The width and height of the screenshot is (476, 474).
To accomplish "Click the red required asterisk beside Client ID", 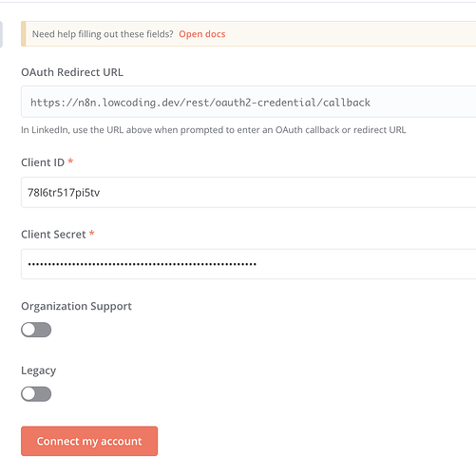I will point(70,161).
